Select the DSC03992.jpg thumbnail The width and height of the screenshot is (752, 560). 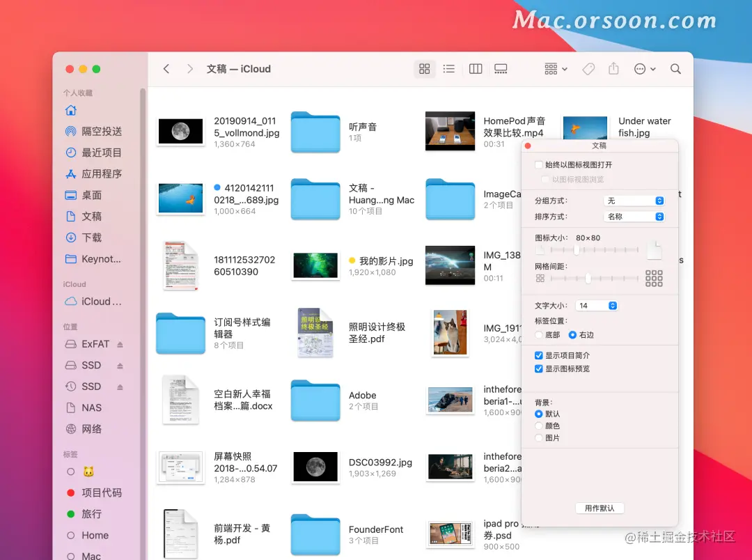[x=315, y=467]
